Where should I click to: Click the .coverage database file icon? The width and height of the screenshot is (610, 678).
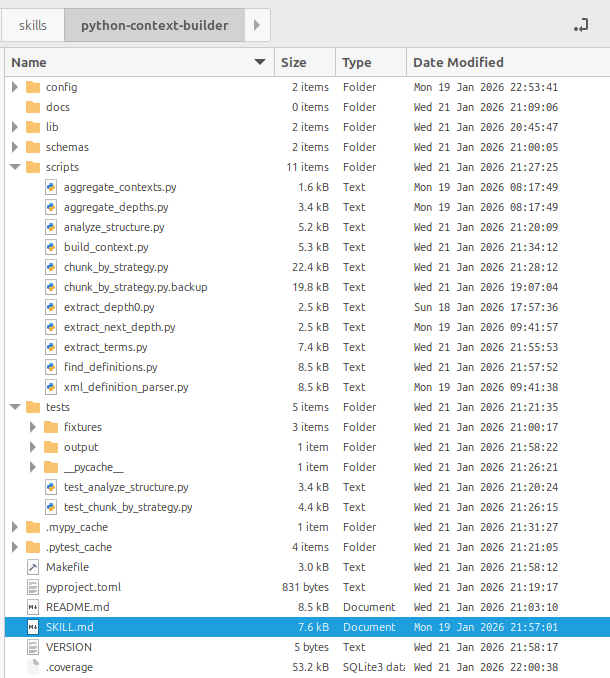click(33, 667)
